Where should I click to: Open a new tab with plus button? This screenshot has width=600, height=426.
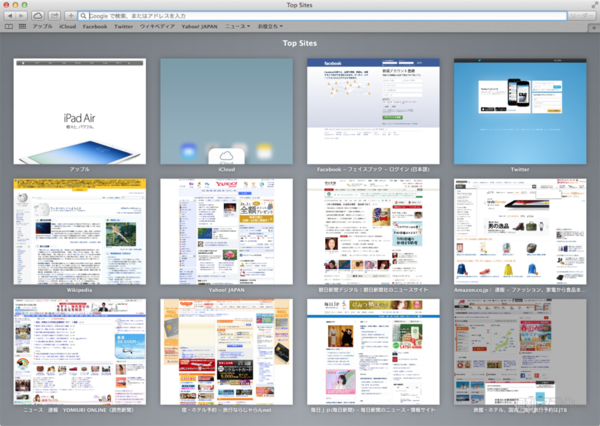coord(592,27)
